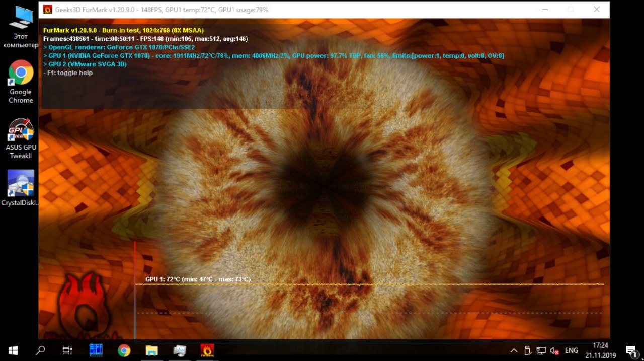
Task: Click the FurMark flame logo in corner
Action: pos(84,306)
